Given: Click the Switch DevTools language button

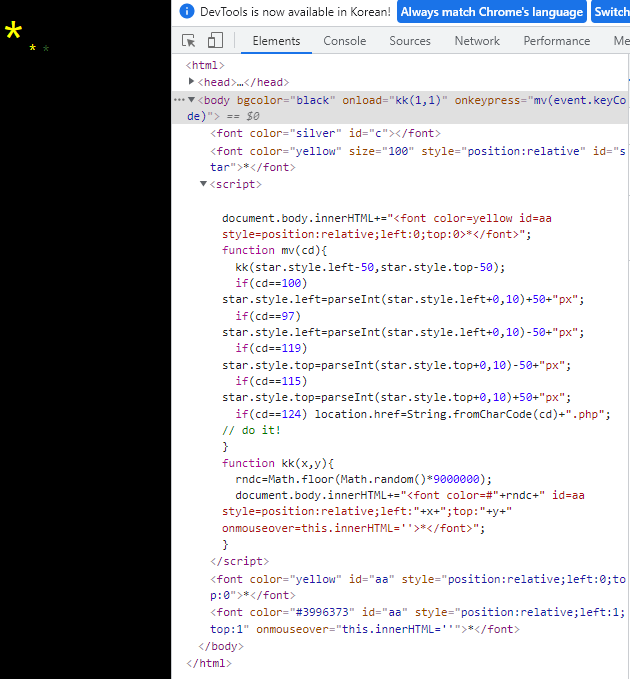Looking at the screenshot, I should 611,12.
